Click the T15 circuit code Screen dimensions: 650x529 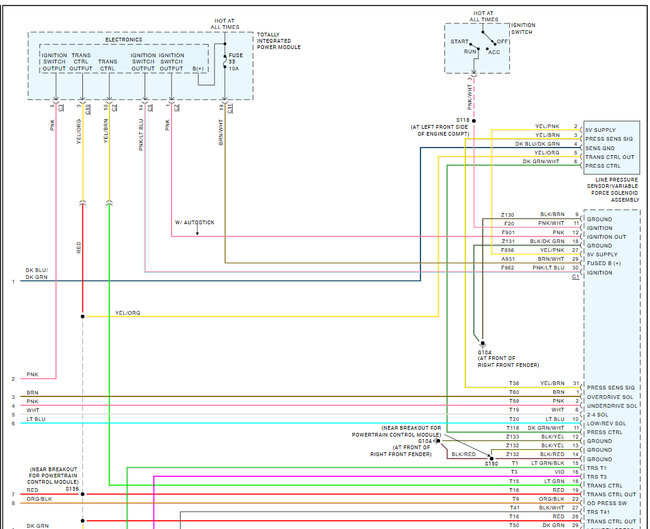point(514,481)
